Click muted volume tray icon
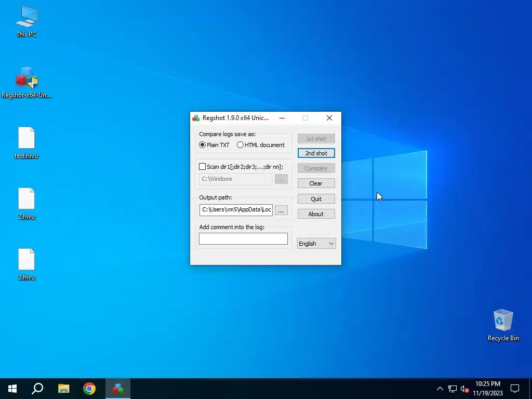This screenshot has height=399, width=532. [465, 389]
